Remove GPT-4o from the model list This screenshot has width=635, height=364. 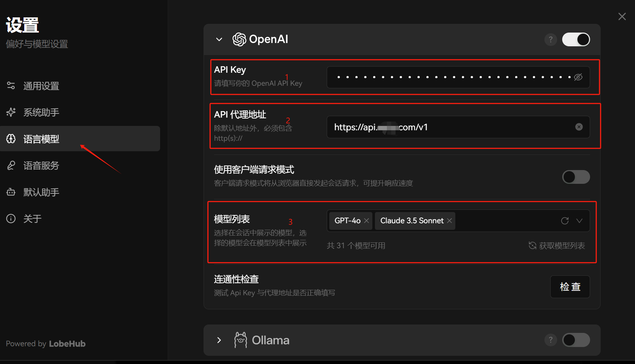(x=367, y=221)
